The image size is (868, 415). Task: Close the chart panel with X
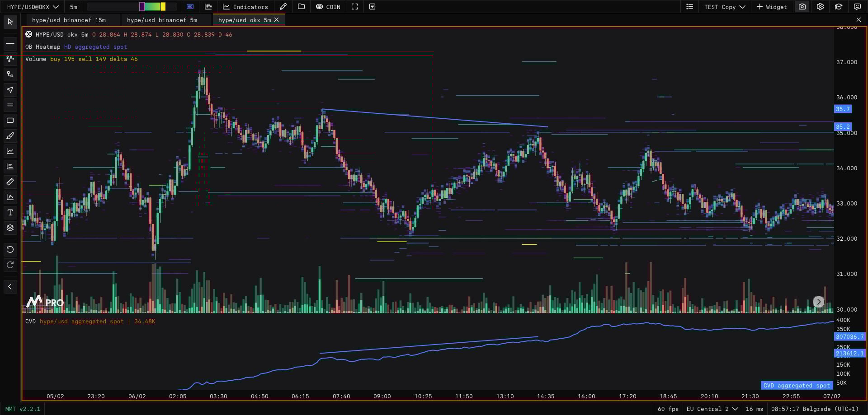(859, 20)
